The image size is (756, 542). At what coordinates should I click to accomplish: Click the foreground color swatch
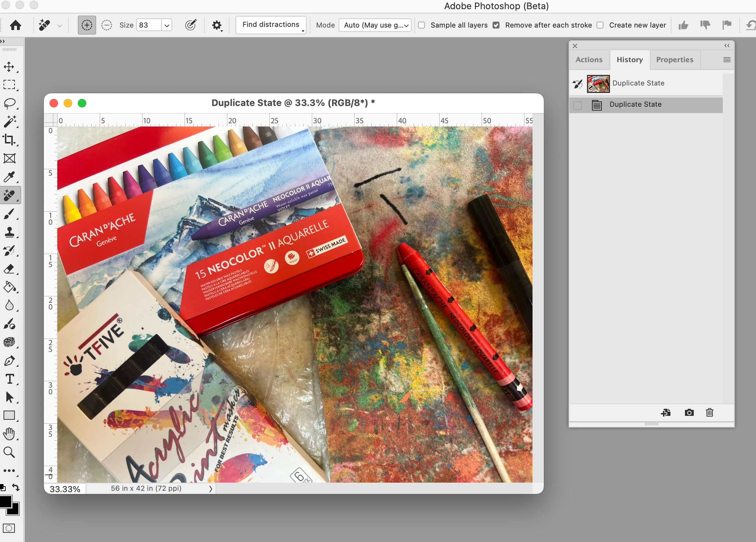click(x=5, y=502)
